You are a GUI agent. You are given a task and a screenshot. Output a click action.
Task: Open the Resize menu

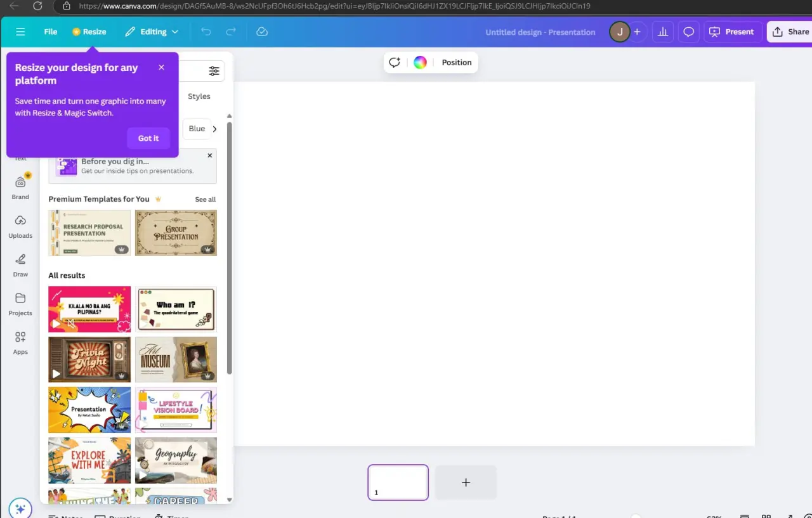pyautogui.click(x=89, y=32)
